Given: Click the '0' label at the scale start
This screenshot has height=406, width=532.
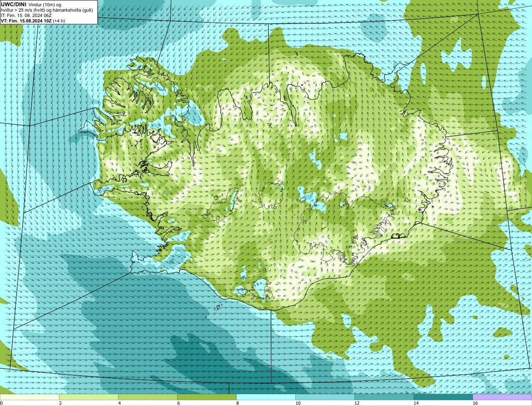Looking at the screenshot, I should (x=1, y=403).
